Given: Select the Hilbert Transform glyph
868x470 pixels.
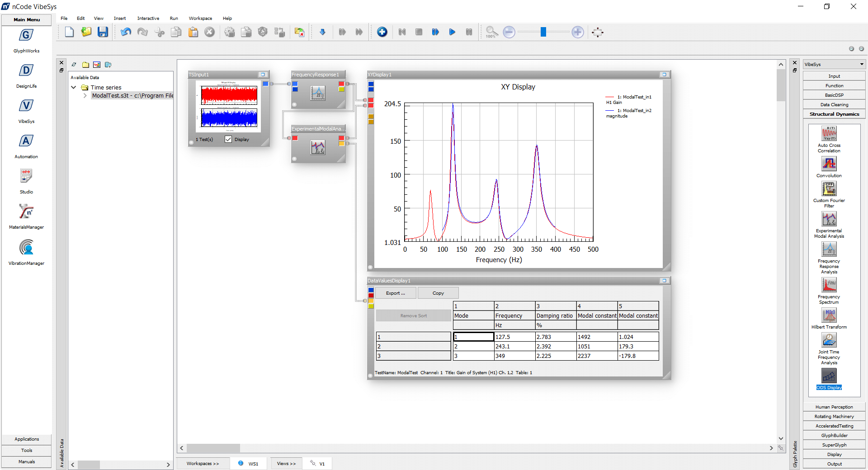Looking at the screenshot, I should tap(829, 315).
